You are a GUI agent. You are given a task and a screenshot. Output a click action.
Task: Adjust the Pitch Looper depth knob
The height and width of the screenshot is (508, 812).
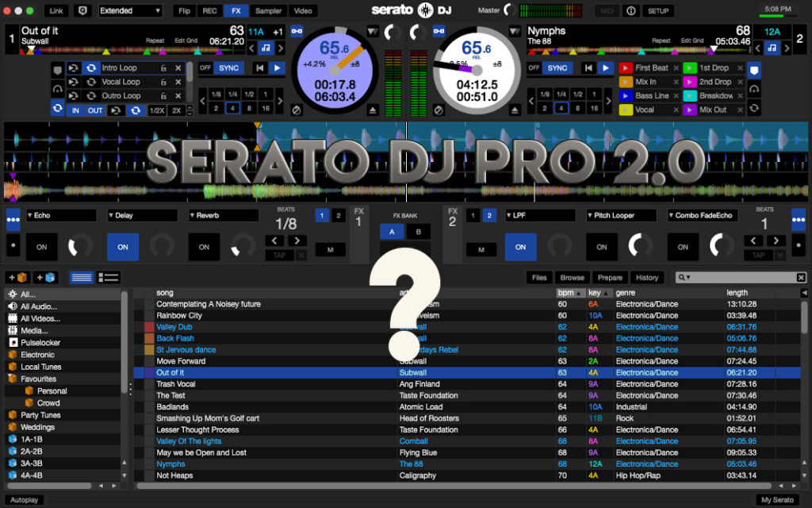641,245
